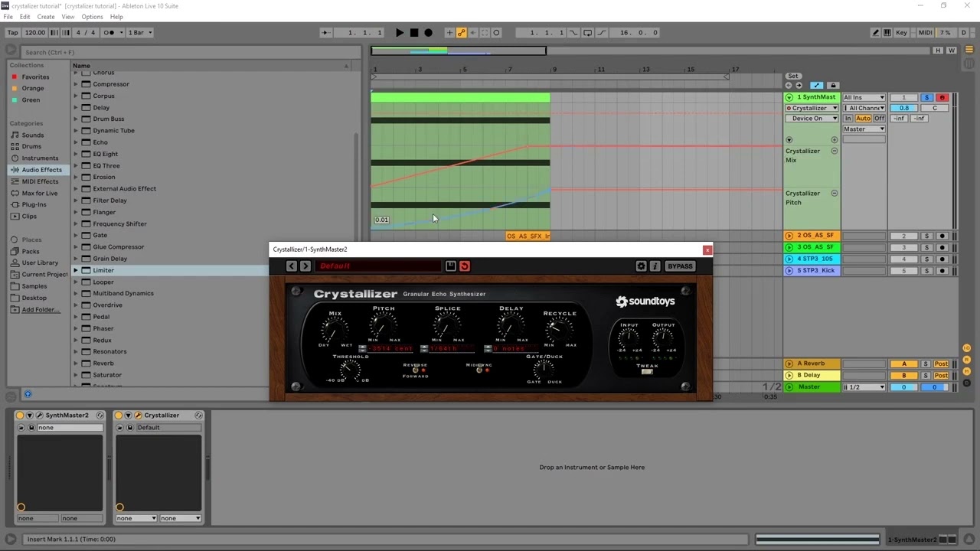The image size is (980, 551).
Task: Open Crystallizer settings gear
Action: [642, 266]
